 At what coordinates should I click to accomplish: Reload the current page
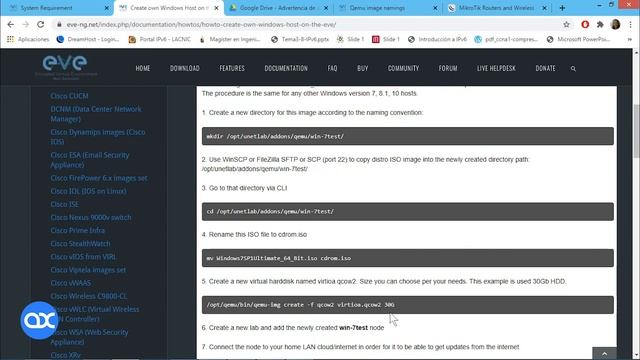pos(40,24)
